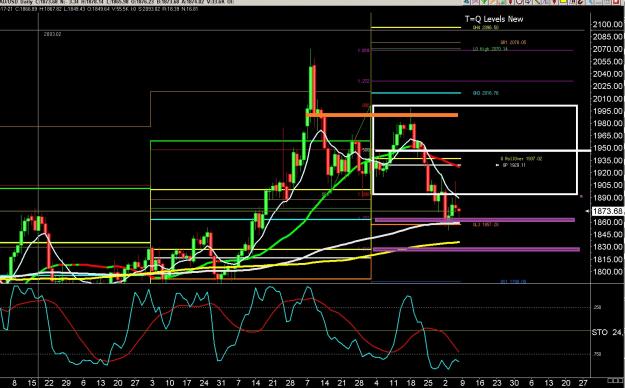Click the date label 3 on time axis
Screen dimensions: 625x388
(x=152, y=383)
